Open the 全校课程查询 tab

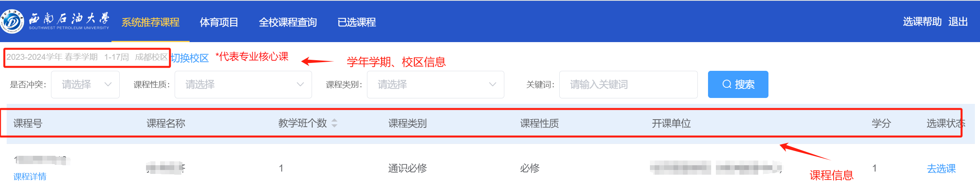point(288,22)
